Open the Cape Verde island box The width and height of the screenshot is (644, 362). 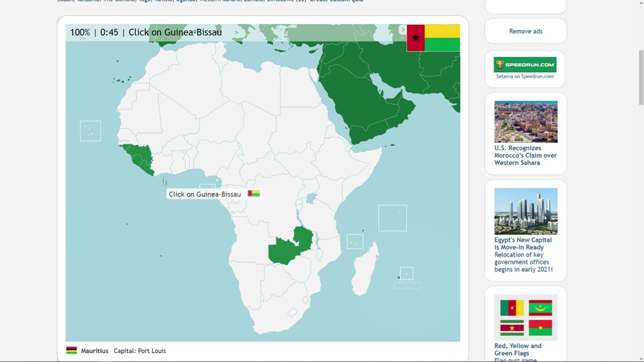91,131
